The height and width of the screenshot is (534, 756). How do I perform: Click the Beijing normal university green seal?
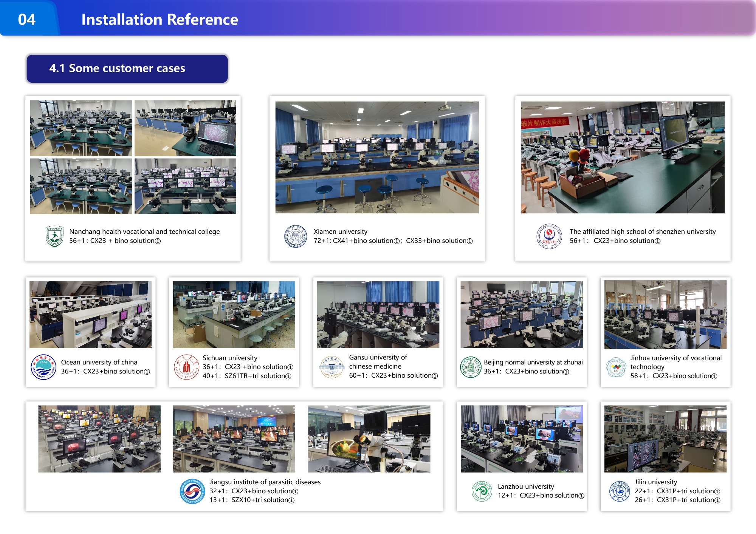pos(470,367)
